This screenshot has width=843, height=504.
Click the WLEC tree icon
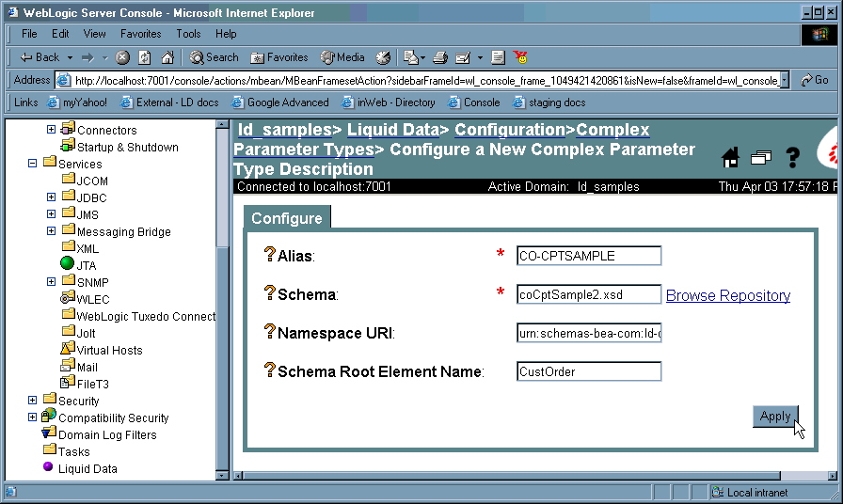pyautogui.click(x=68, y=297)
